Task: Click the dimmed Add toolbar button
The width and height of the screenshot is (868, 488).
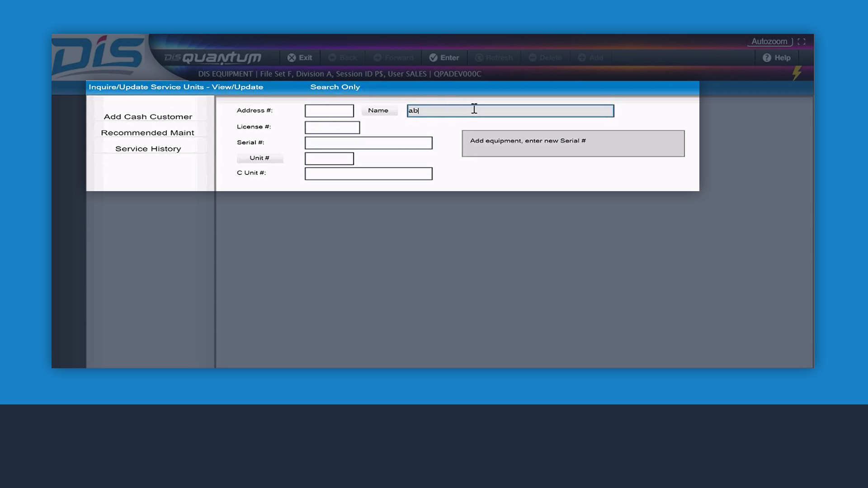Action: (x=590, y=57)
